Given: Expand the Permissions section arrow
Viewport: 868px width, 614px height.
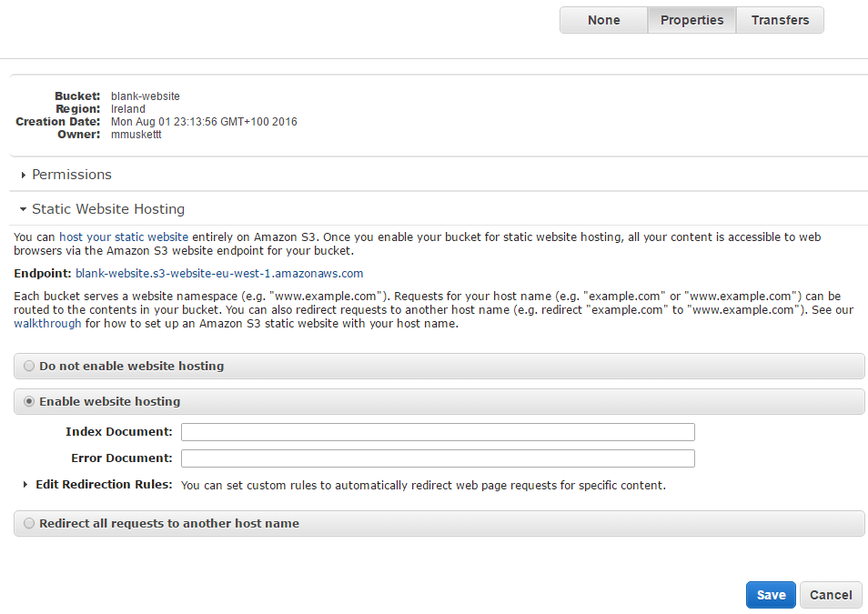Looking at the screenshot, I should pyautogui.click(x=24, y=175).
